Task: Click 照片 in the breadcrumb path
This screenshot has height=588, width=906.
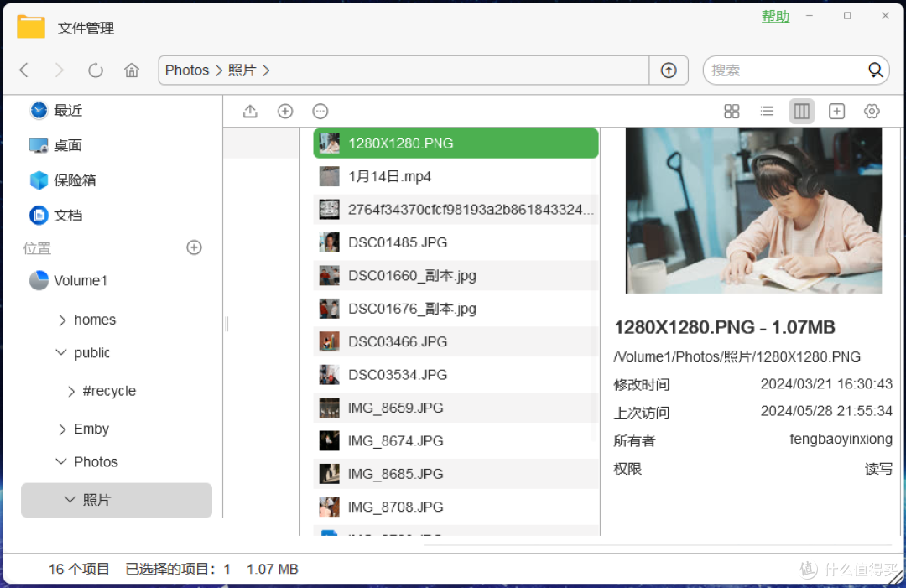Action: [242, 70]
